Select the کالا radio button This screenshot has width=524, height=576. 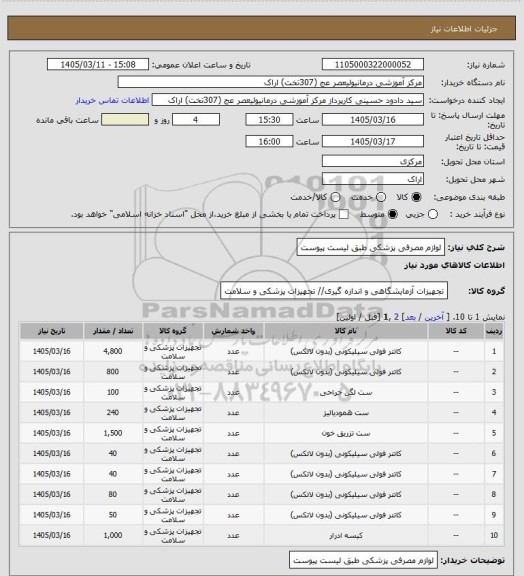click(416, 197)
